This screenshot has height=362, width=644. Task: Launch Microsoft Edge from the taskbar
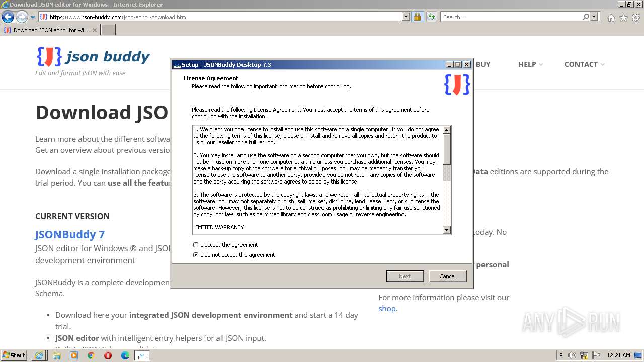[125, 355]
